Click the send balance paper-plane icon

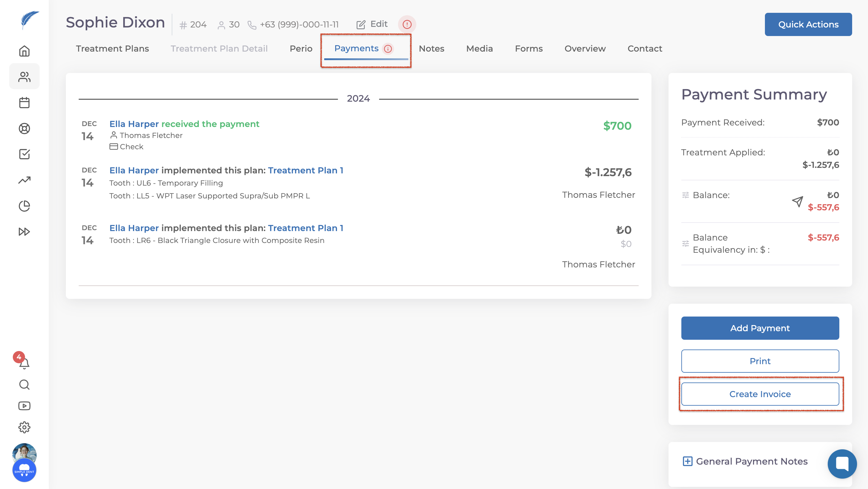click(797, 202)
